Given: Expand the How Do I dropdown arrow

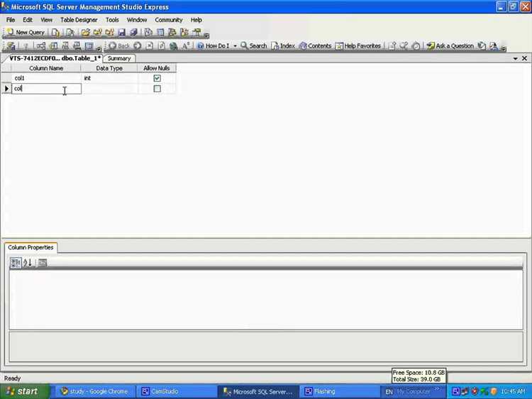Looking at the screenshot, I should (235, 46).
